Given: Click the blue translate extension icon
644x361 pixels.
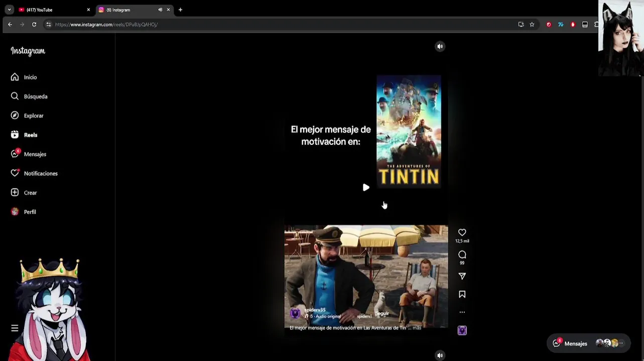Looking at the screenshot, I should [561, 24].
